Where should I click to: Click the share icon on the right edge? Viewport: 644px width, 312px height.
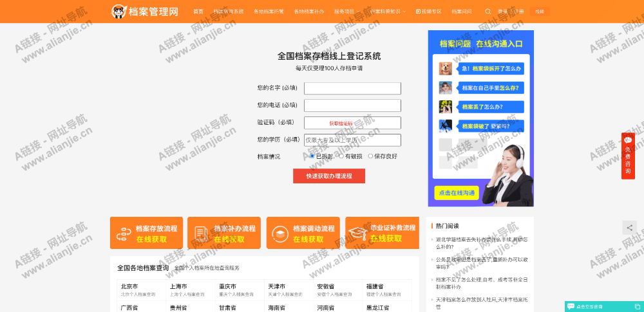(x=629, y=228)
